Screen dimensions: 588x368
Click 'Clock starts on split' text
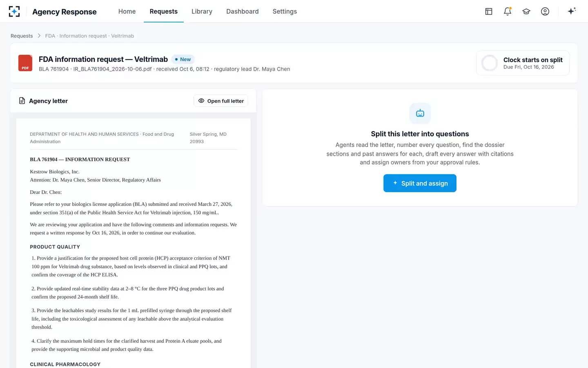[533, 60]
